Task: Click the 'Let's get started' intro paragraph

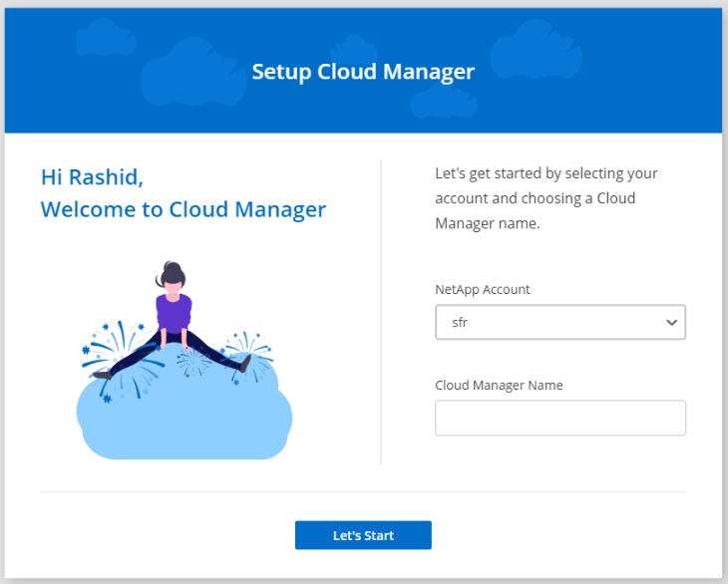Action: point(546,198)
